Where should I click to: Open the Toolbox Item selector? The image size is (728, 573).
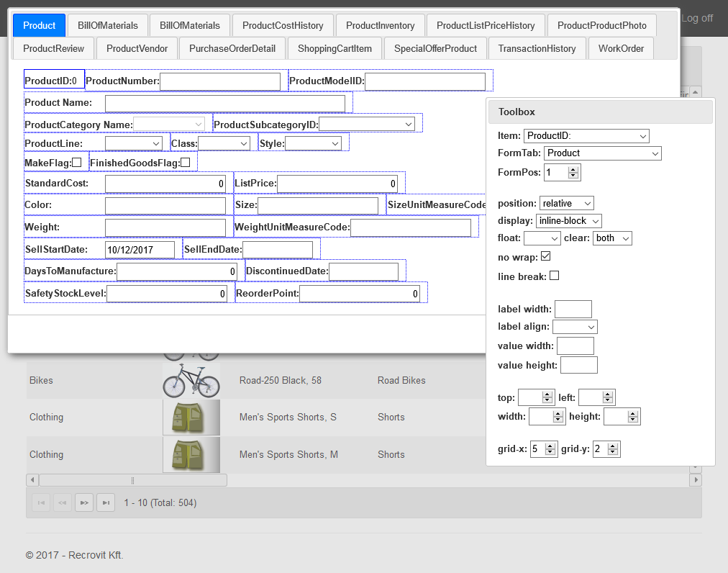(586, 136)
